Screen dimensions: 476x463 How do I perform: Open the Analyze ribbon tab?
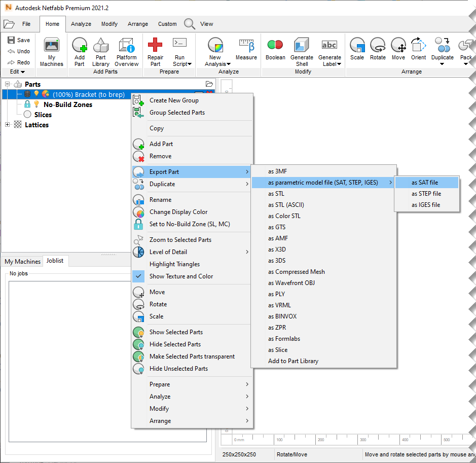point(81,24)
